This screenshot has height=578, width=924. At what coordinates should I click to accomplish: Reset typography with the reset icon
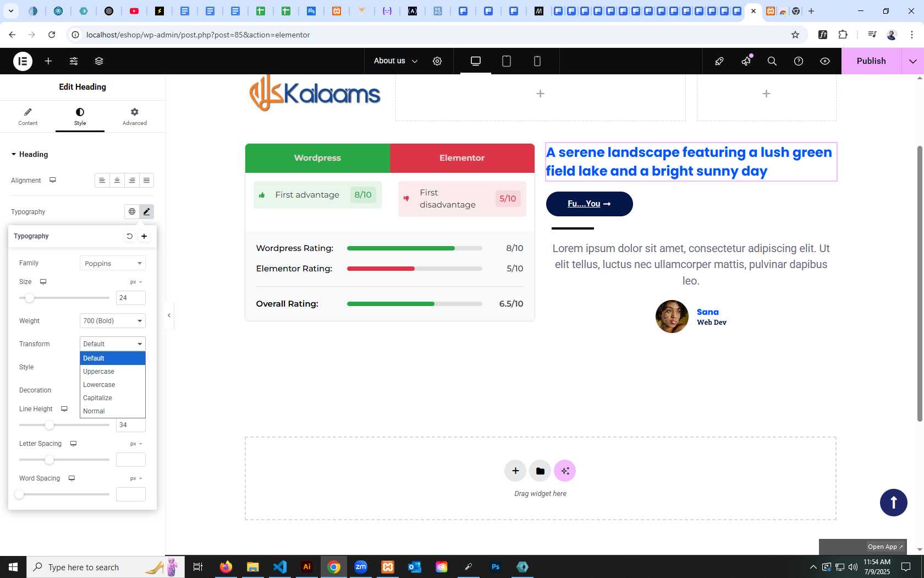pyautogui.click(x=129, y=236)
